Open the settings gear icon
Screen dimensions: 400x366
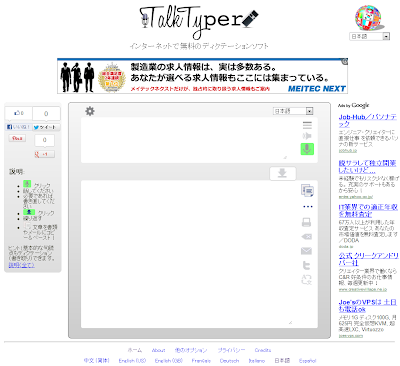tap(90, 111)
